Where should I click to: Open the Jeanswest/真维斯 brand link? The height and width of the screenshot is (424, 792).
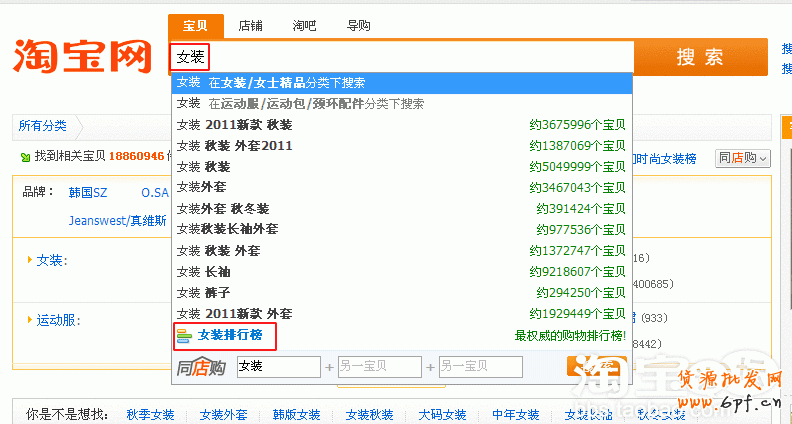tap(117, 221)
